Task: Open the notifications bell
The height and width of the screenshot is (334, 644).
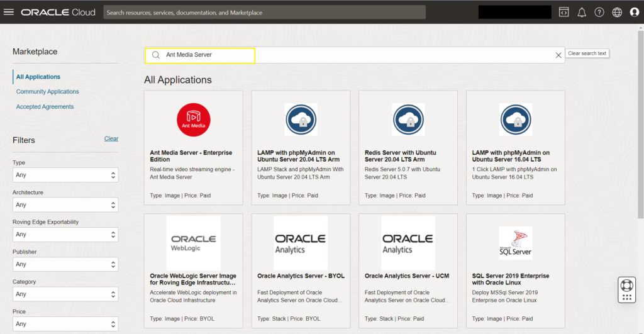Action: click(582, 13)
